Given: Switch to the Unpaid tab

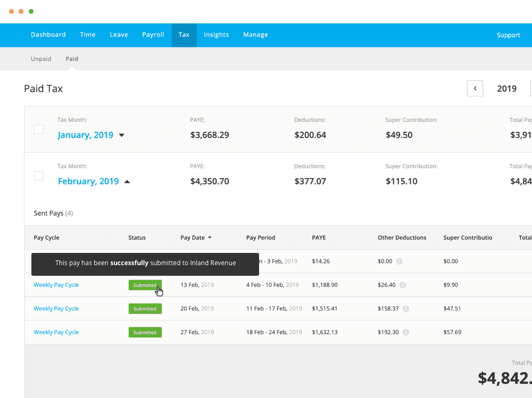Looking at the screenshot, I should pos(41,59).
